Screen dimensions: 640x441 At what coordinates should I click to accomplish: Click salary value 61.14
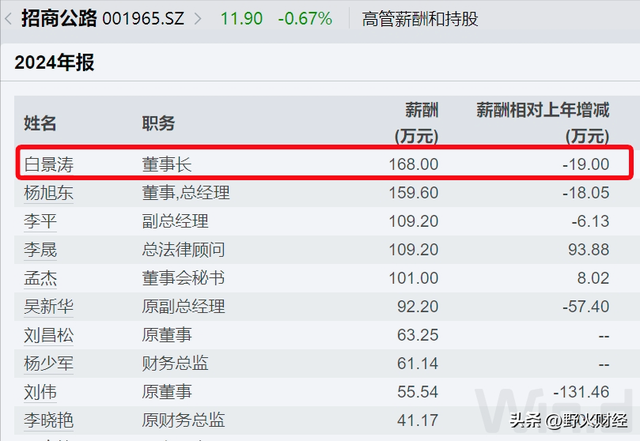pyautogui.click(x=418, y=363)
